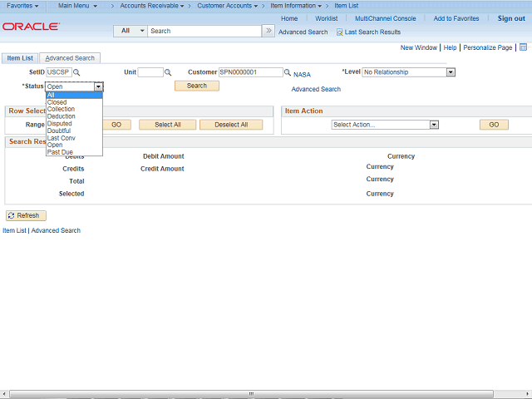The width and height of the screenshot is (532, 399).
Task: Click the Customer lookup magnifier icon
Action: [x=288, y=73]
